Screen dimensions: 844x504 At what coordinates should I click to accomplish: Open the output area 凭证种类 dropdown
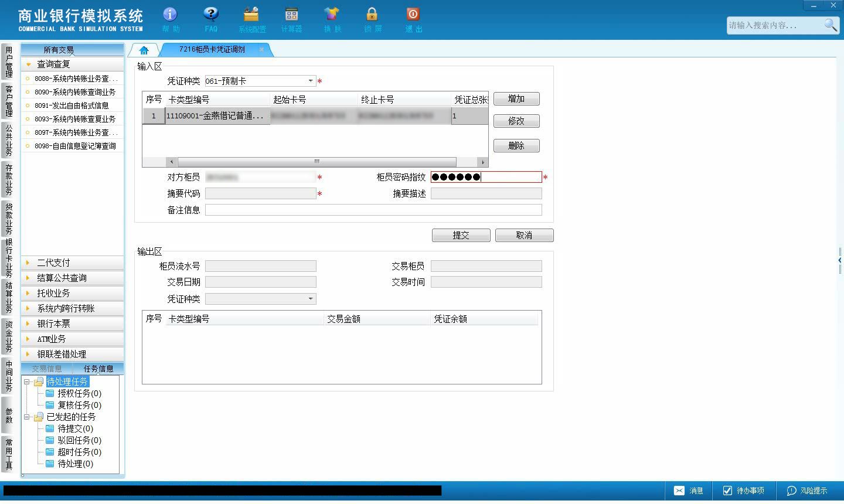pos(311,299)
